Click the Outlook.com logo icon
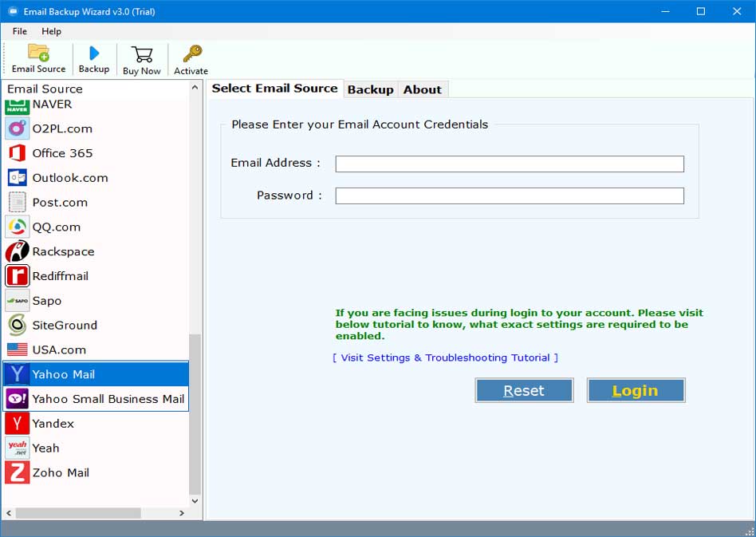 pos(17,178)
